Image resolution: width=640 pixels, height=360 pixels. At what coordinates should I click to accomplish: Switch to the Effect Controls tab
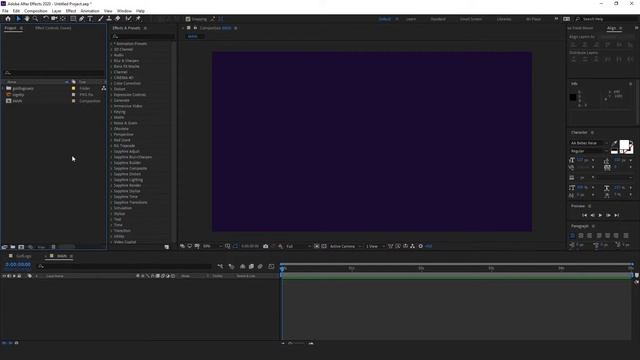click(53, 28)
